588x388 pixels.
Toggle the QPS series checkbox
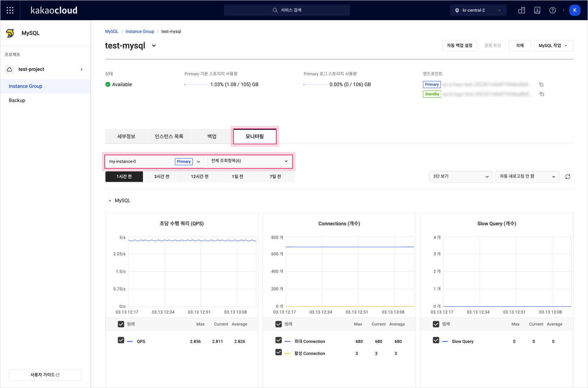click(121, 340)
